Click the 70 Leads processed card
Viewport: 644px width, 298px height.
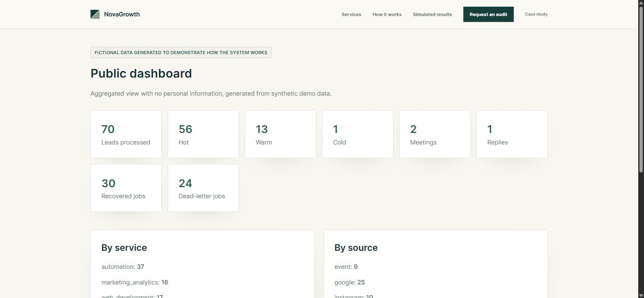click(126, 134)
